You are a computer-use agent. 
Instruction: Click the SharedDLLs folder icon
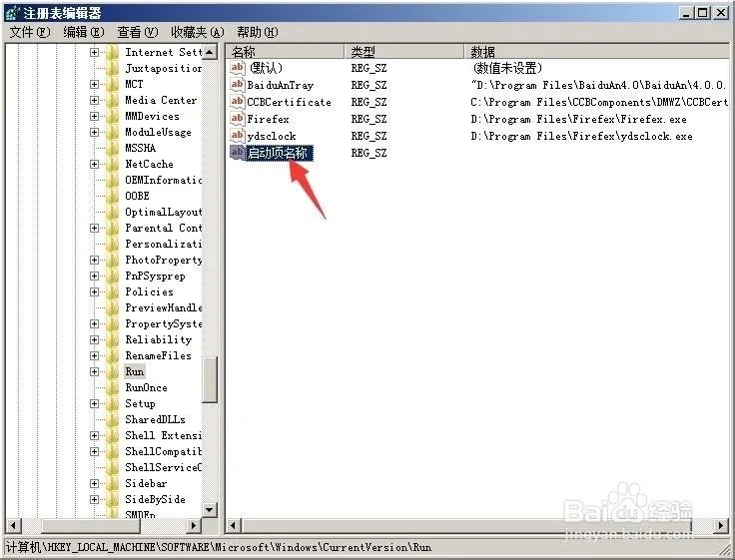coord(113,419)
